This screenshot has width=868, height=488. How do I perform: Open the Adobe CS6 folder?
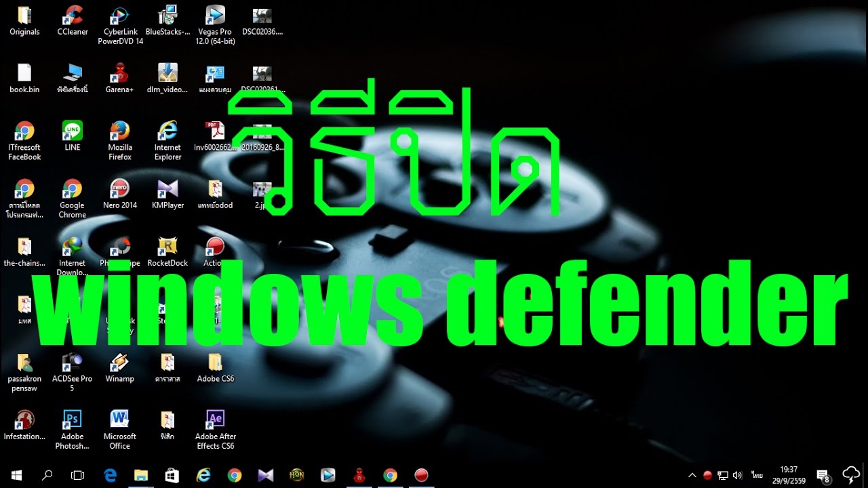click(215, 368)
